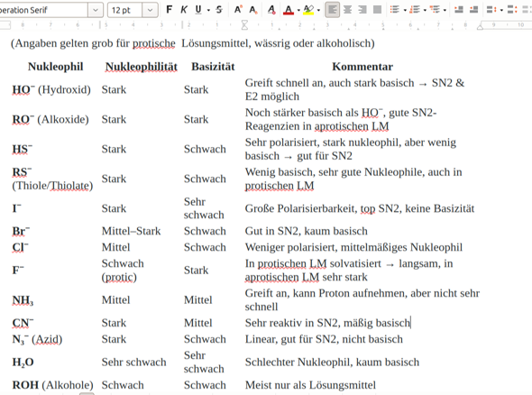Open outline format dropdown arrow
The width and height of the screenshot is (532, 395).
point(445,10)
